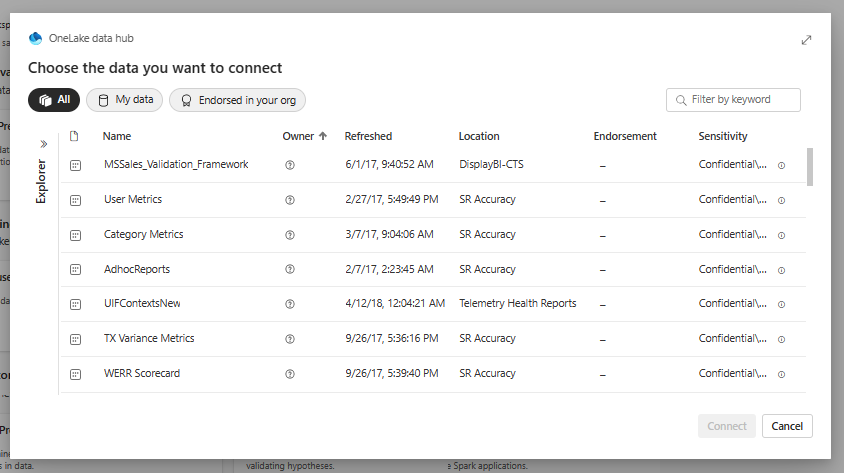Select the All filter tab
Screen dimensions: 844x473
coord(54,100)
